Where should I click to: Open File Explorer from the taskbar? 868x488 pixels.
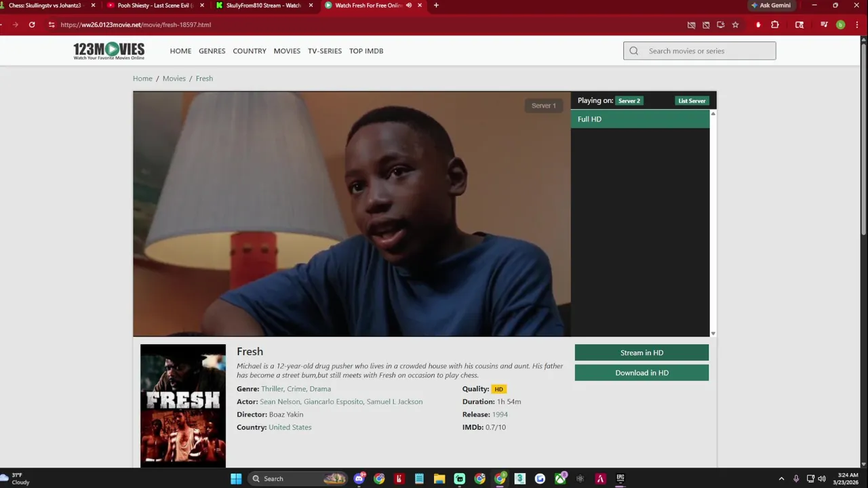pyautogui.click(x=439, y=479)
